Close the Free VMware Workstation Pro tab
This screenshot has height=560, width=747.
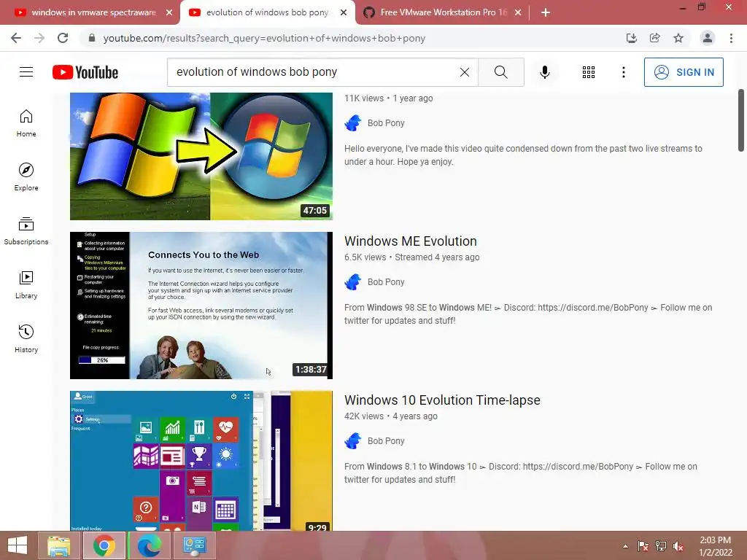point(518,12)
